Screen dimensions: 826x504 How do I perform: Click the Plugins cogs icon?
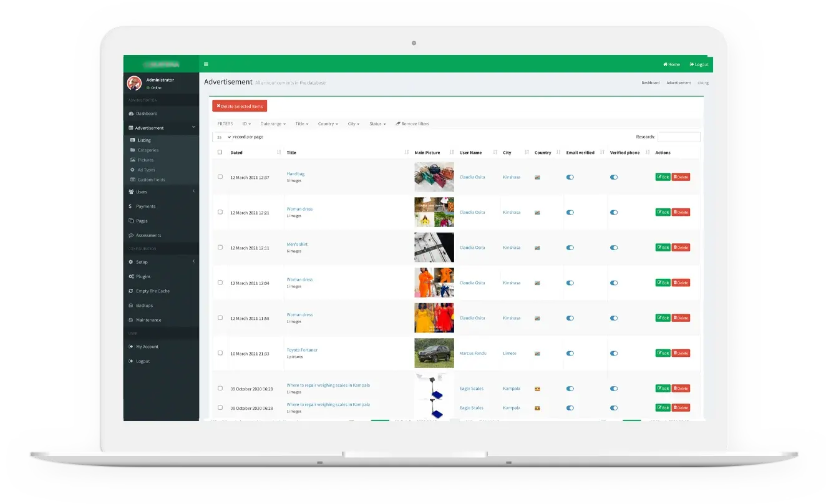131,276
